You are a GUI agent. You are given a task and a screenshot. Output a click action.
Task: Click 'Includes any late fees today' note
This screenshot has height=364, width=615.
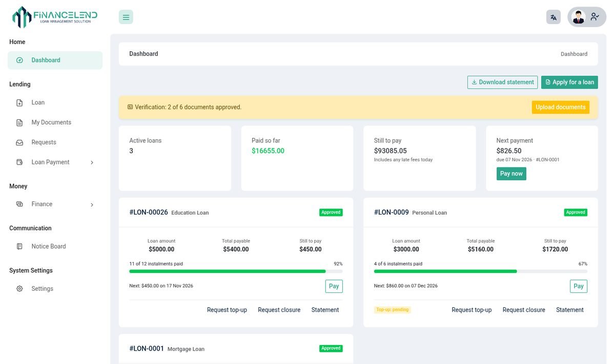click(403, 160)
